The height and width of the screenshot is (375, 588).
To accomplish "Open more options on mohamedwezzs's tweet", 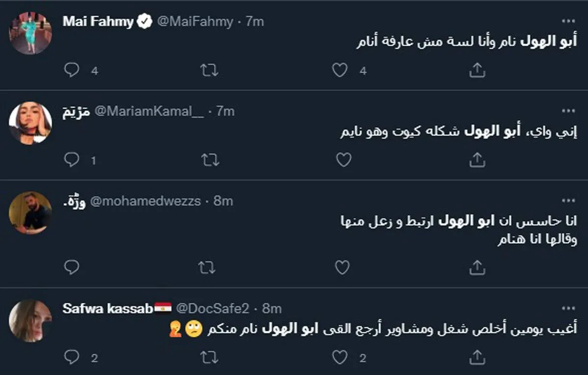I will click(568, 200).
